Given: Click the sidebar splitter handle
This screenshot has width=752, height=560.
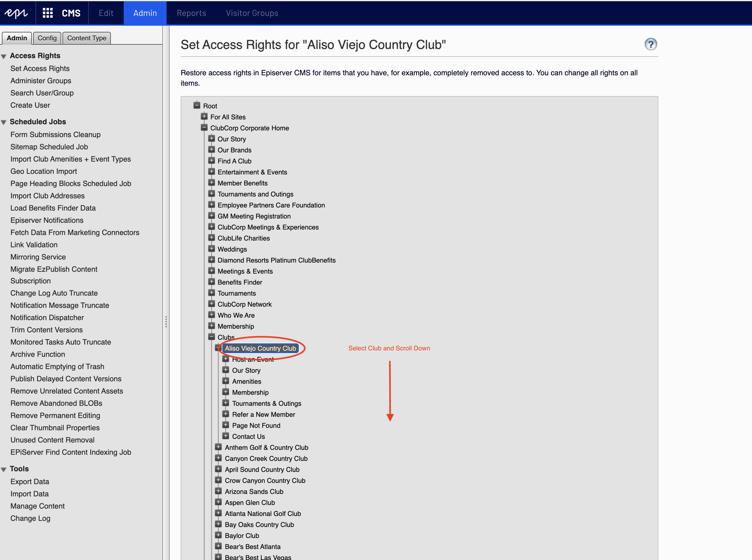Looking at the screenshot, I should coord(166,321).
